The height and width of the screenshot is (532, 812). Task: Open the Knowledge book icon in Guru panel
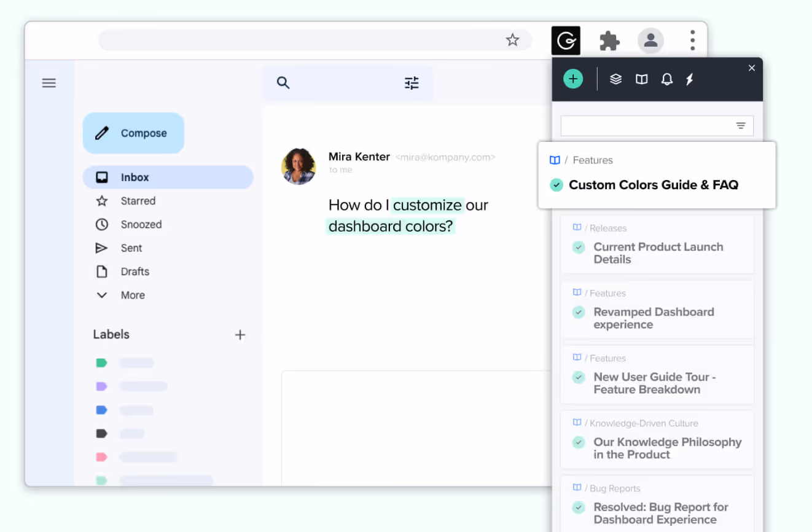click(641, 79)
